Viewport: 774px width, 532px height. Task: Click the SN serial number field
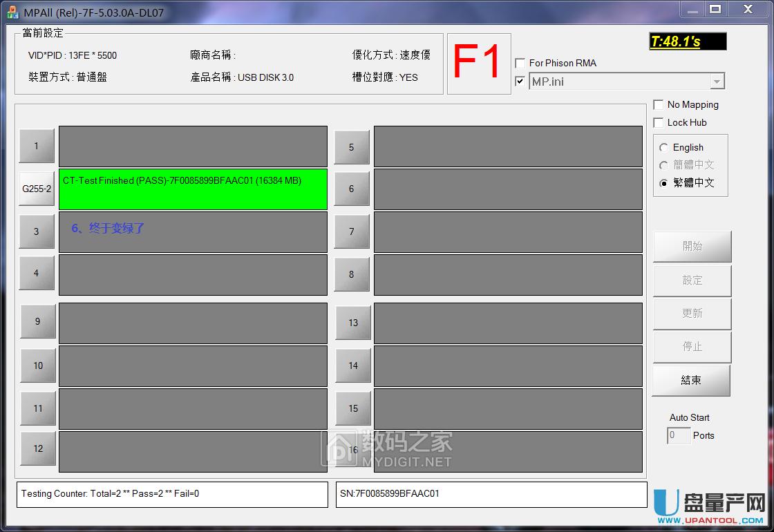491,494
